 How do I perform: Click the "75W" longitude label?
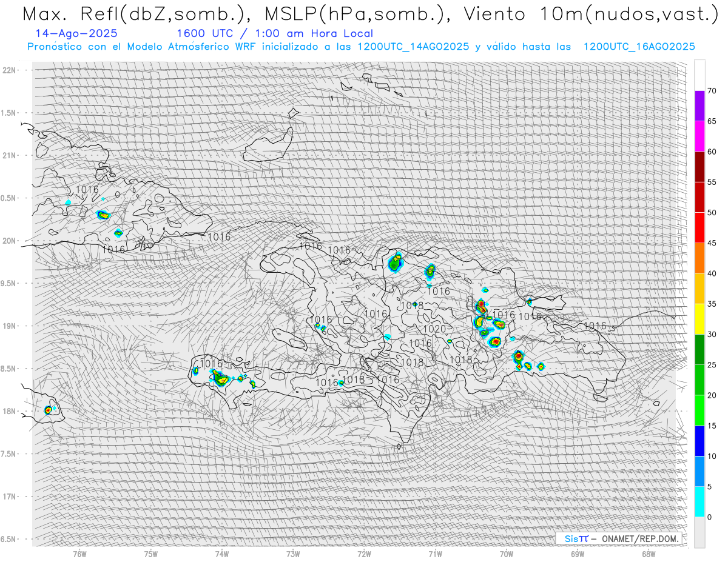pyautogui.click(x=151, y=554)
